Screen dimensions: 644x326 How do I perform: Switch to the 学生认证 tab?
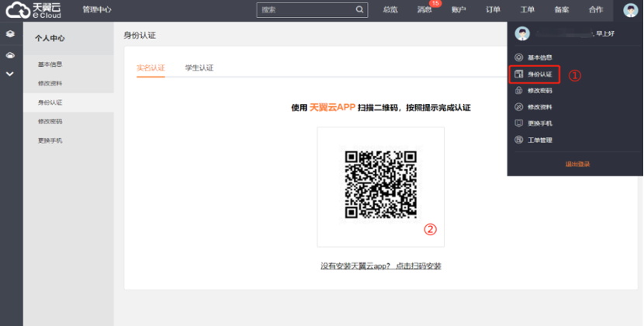(x=199, y=68)
